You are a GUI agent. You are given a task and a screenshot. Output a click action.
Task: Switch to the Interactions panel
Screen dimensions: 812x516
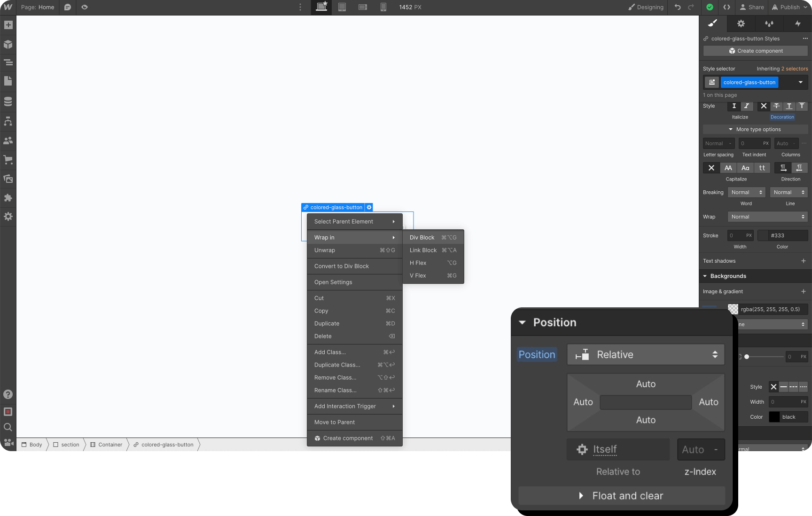pos(798,23)
